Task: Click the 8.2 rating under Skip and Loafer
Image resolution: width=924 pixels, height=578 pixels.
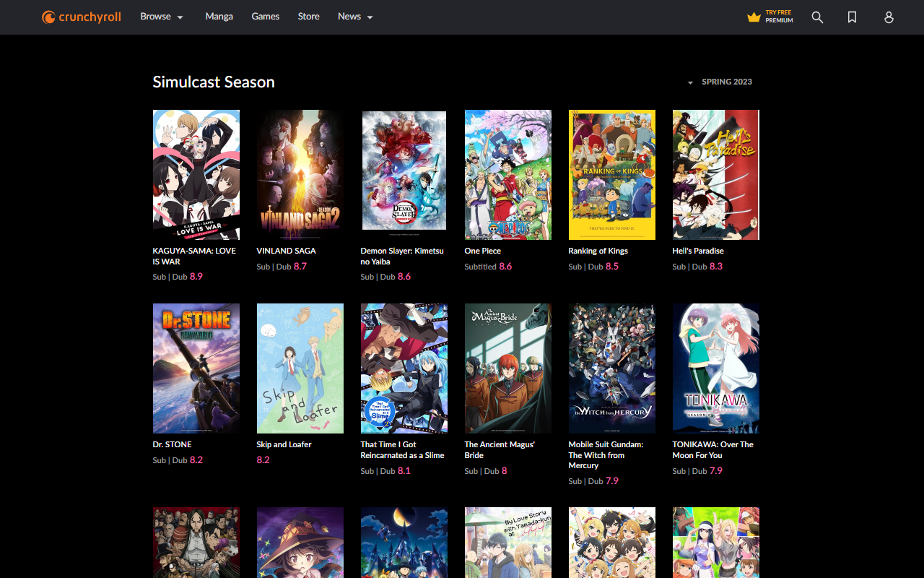Action: point(263,460)
